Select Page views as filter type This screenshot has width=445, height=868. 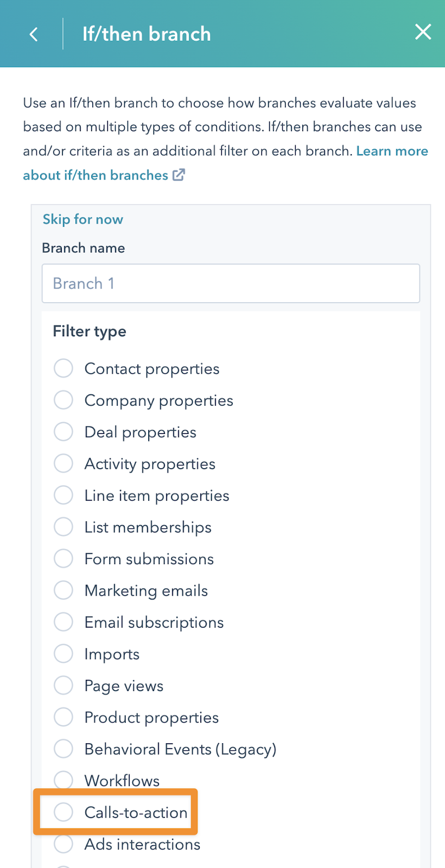click(x=63, y=686)
